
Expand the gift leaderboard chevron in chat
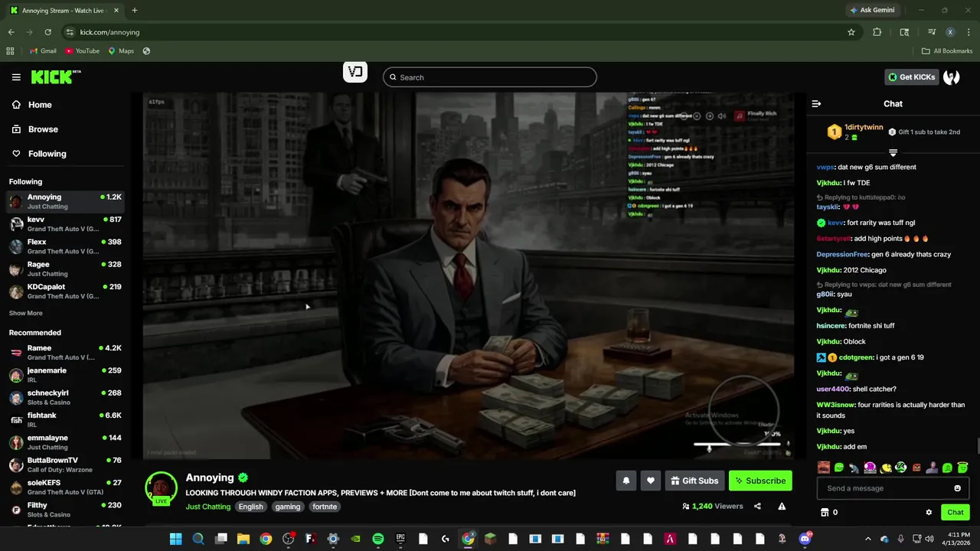point(893,153)
